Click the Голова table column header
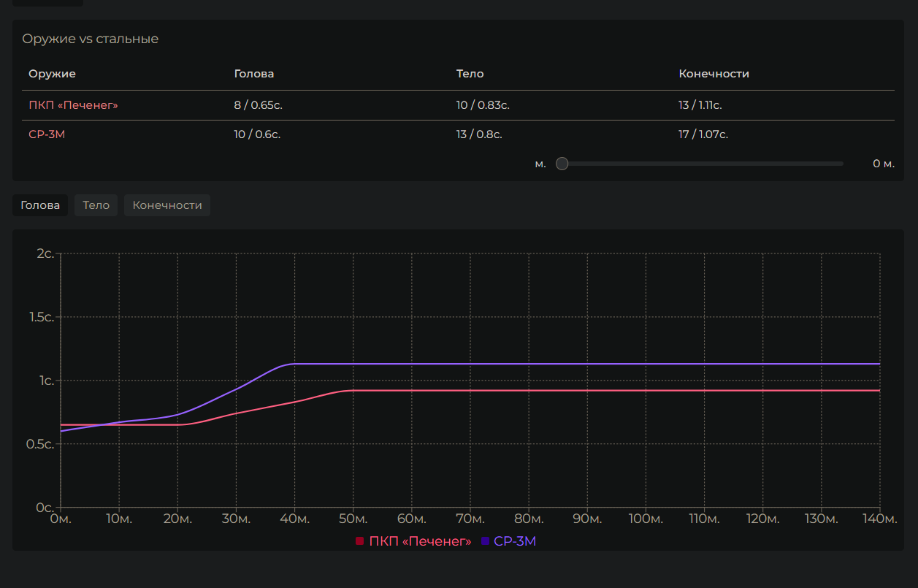Viewport: 918px width, 588px height. click(254, 74)
